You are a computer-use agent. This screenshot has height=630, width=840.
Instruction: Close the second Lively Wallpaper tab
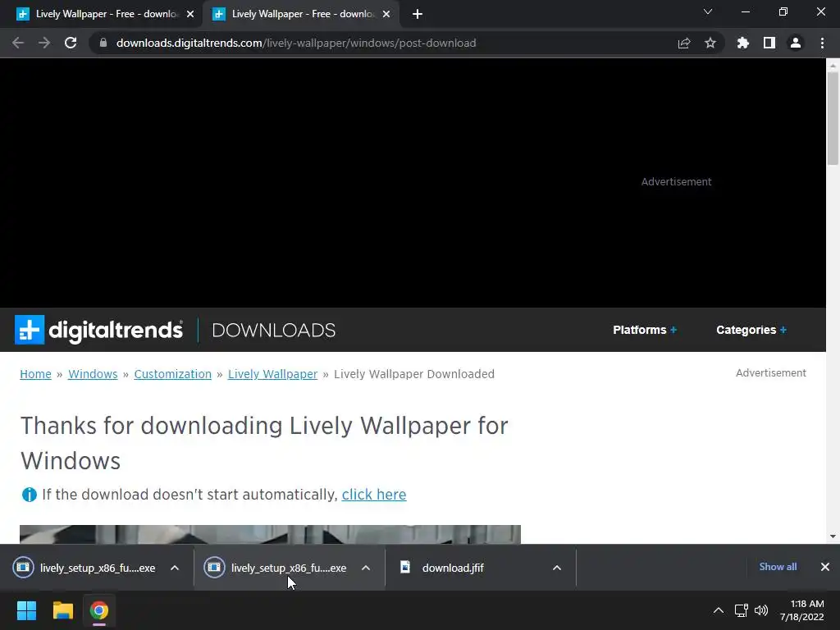coord(386,15)
